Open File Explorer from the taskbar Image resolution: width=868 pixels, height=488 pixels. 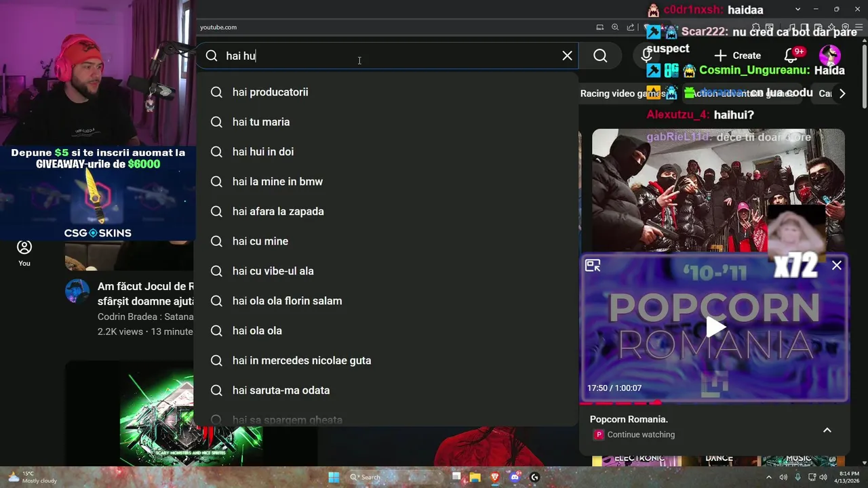point(475,477)
